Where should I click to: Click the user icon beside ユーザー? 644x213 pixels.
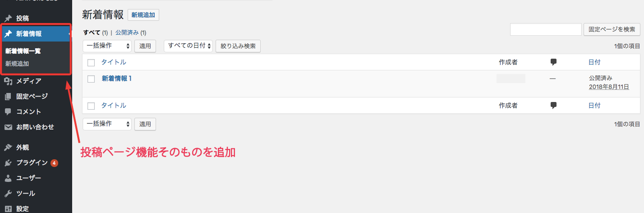pos(8,178)
